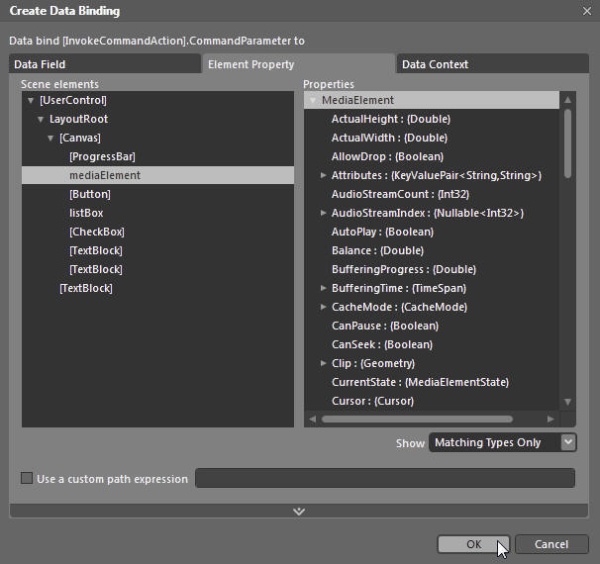
Task: Click the properties scroll up arrow
Action: pyautogui.click(x=568, y=100)
